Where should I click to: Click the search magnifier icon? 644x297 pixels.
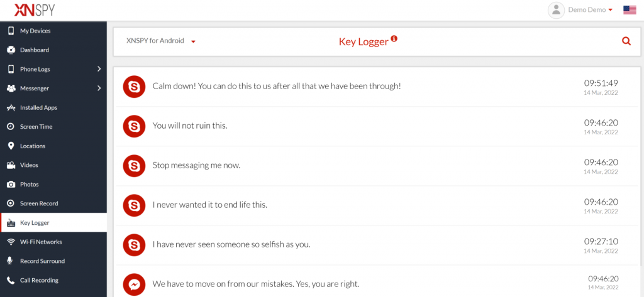coord(626,41)
